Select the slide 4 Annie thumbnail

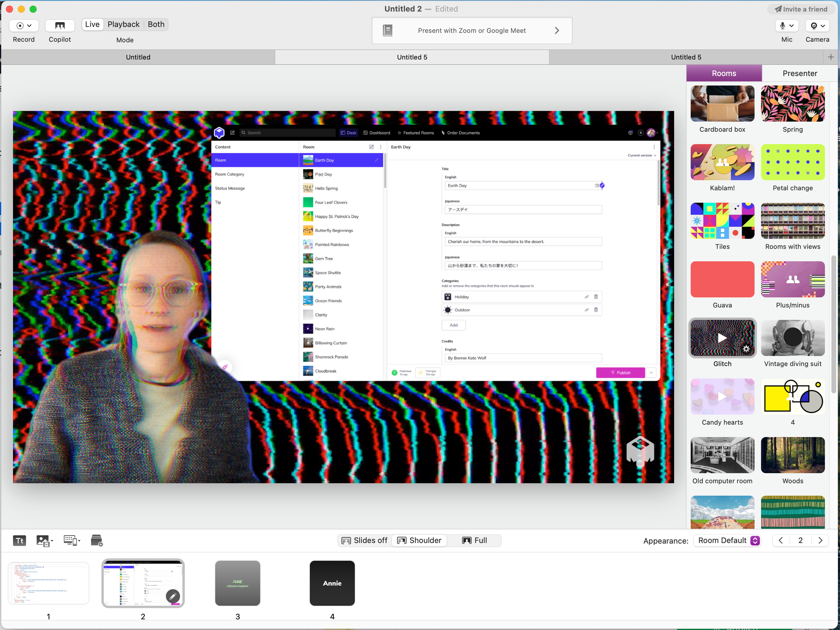(332, 583)
